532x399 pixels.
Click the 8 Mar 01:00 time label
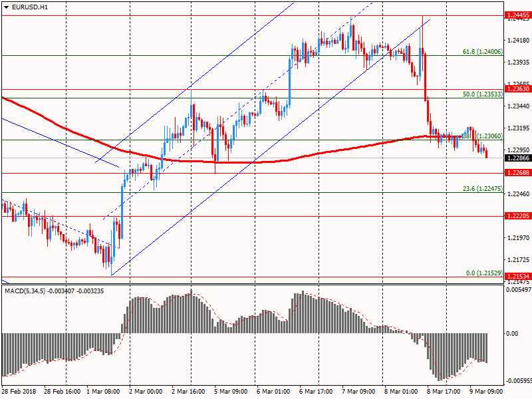click(x=401, y=392)
